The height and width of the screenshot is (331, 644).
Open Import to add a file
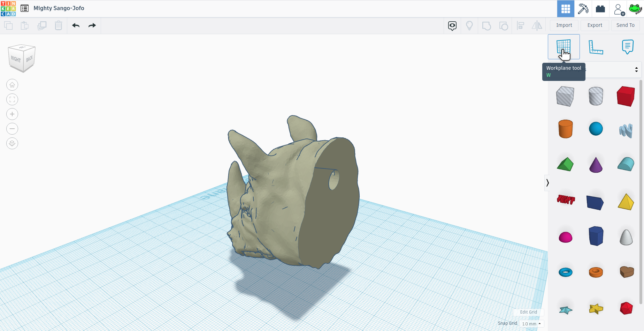pyautogui.click(x=564, y=25)
